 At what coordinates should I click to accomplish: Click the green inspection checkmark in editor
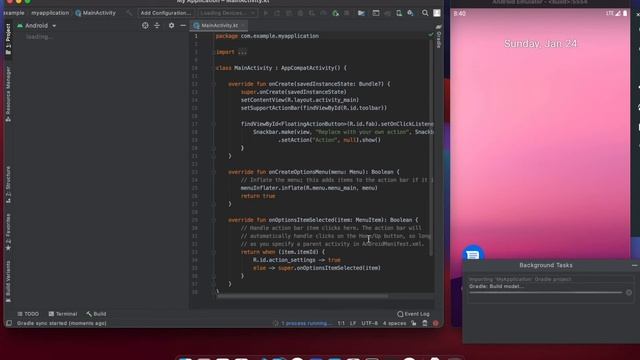click(x=431, y=36)
